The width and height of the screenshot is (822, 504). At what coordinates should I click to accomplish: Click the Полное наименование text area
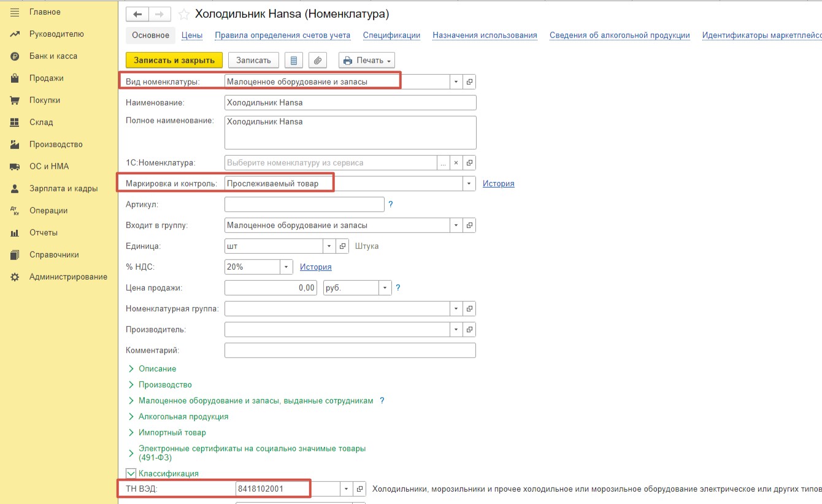click(350, 132)
